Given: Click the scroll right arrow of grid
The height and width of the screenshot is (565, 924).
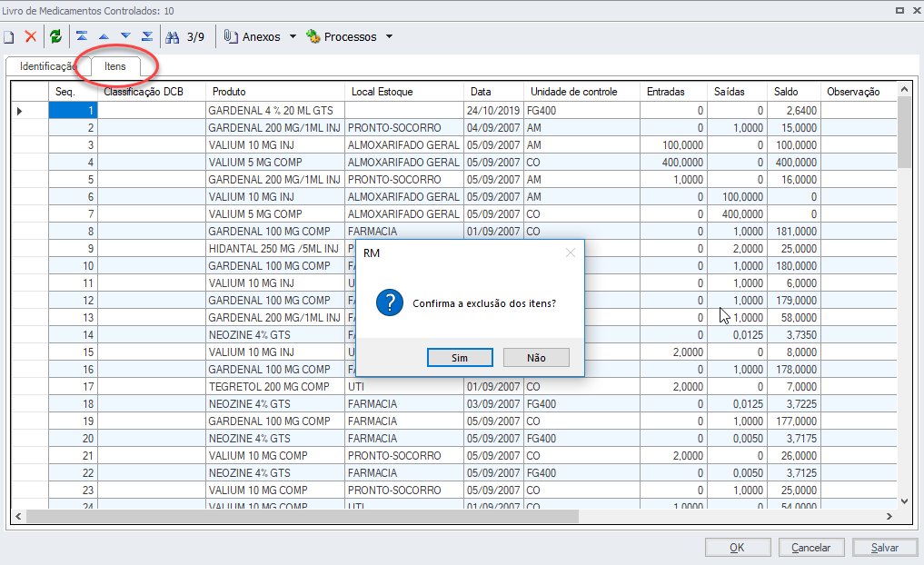Looking at the screenshot, I should [889, 516].
